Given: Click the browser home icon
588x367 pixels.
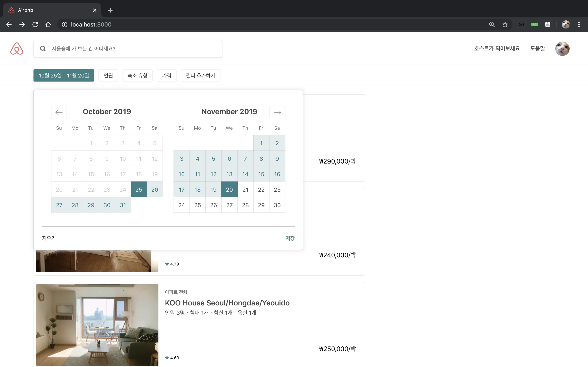Looking at the screenshot, I should coord(48,24).
